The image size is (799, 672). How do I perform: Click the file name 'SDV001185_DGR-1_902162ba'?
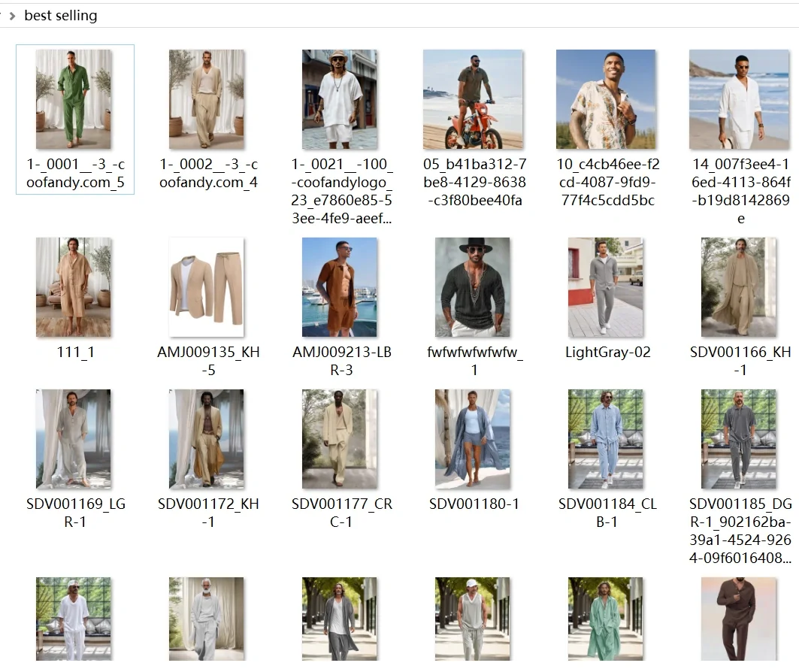[x=741, y=531]
